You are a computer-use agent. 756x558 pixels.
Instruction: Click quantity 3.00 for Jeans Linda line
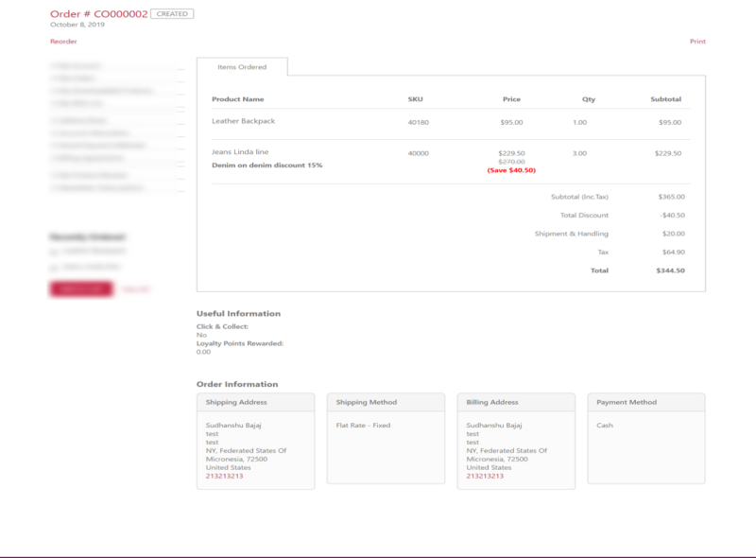pyautogui.click(x=579, y=153)
